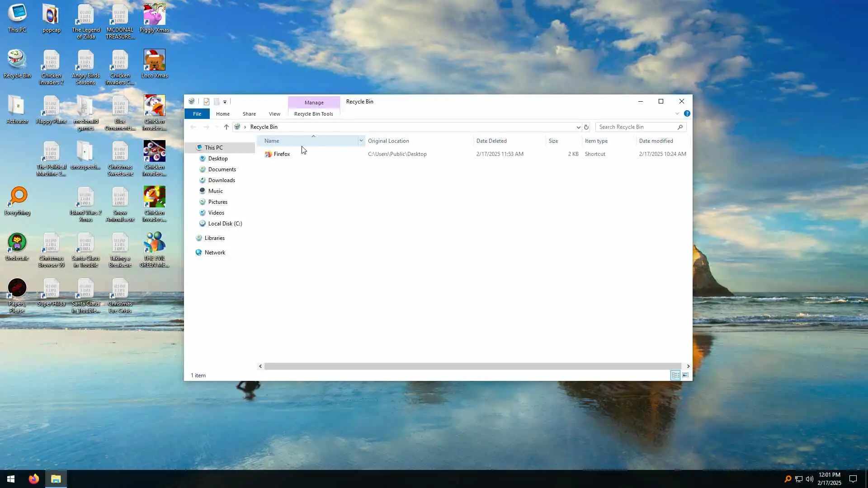This screenshot has height=488, width=868.
Task: Click the refresh button beside address bar
Action: click(586, 127)
